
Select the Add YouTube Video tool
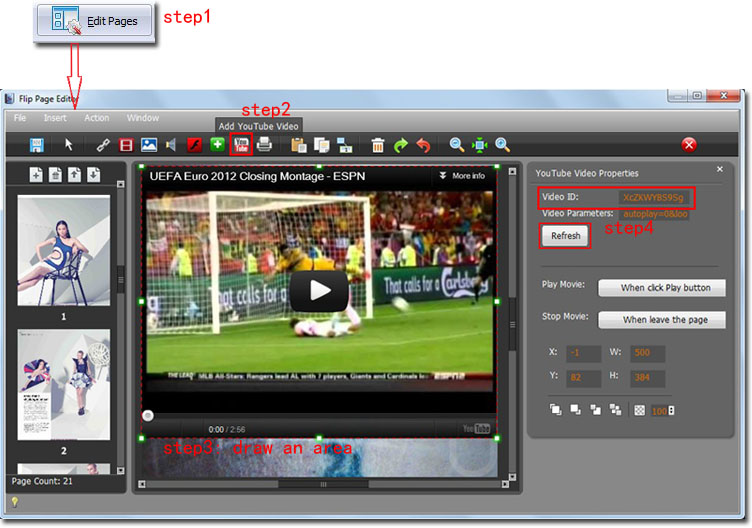click(241, 144)
